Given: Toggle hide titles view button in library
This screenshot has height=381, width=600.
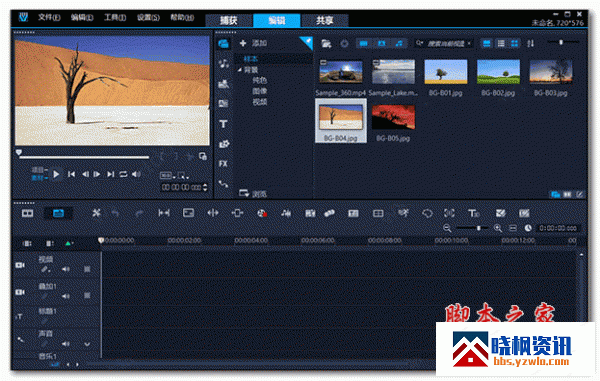Looking at the screenshot, I should click(x=486, y=44).
